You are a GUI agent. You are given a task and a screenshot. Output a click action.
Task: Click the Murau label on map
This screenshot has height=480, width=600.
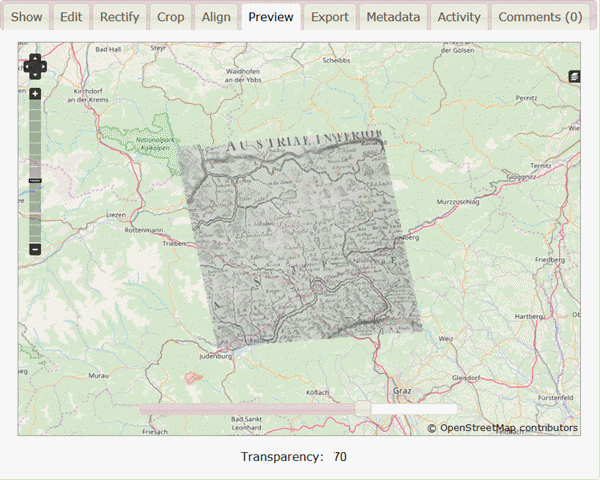tap(99, 376)
